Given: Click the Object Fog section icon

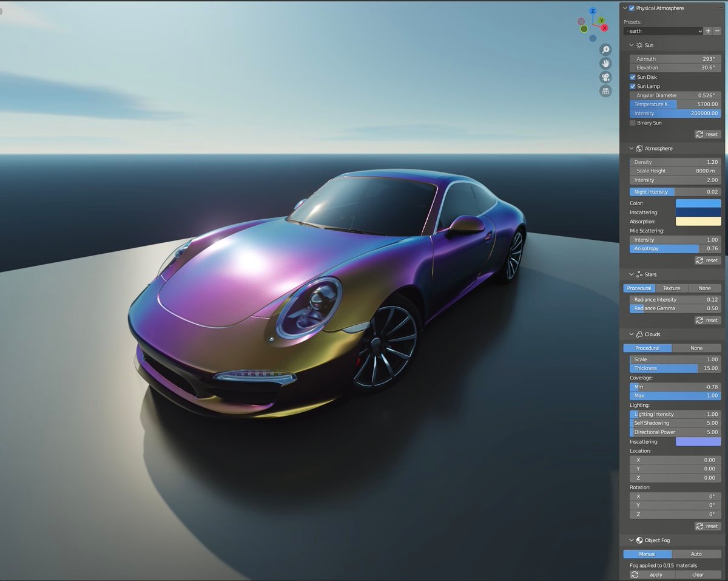Looking at the screenshot, I should point(639,540).
